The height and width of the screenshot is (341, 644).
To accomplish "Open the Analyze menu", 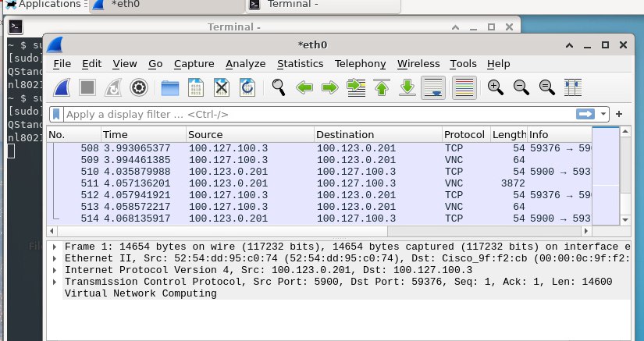I will [246, 64].
